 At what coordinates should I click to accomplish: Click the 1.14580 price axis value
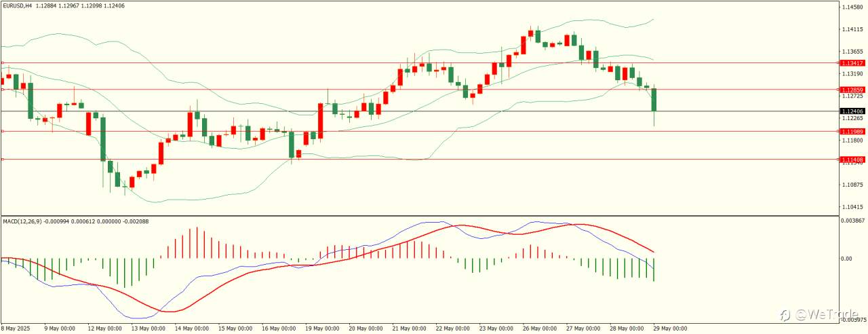coord(852,7)
